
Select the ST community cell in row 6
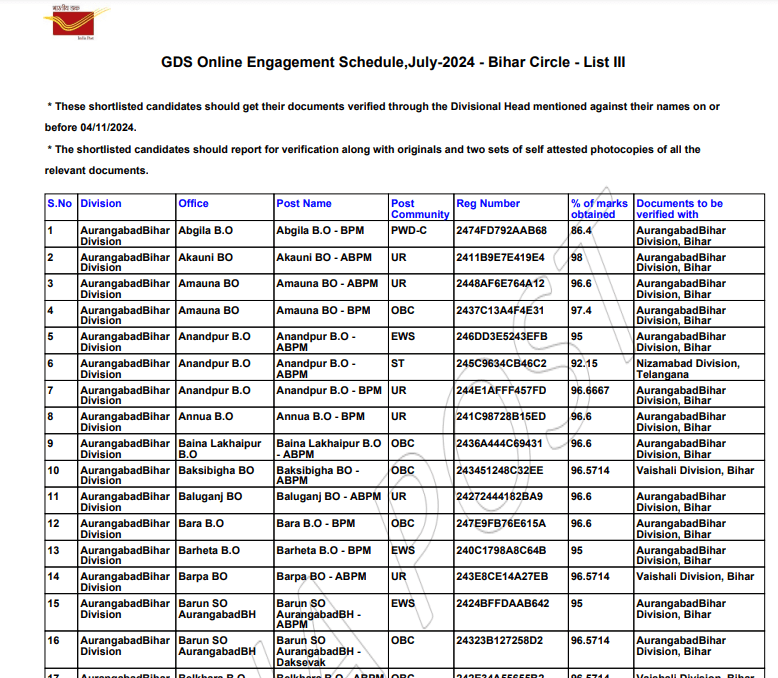(x=397, y=363)
